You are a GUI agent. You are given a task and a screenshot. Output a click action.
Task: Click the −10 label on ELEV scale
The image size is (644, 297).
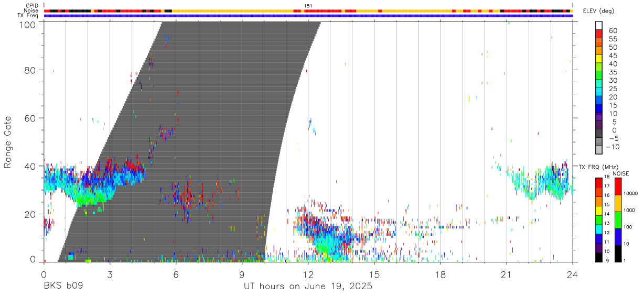[x=614, y=147]
